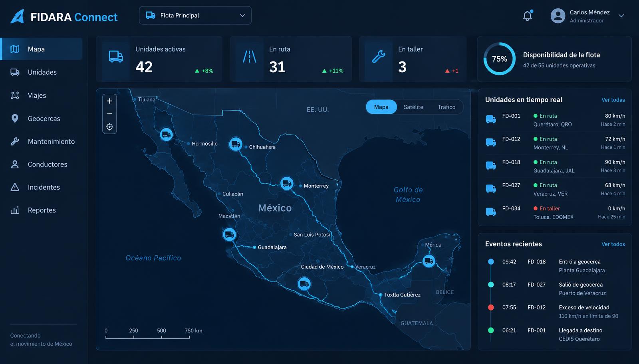Image resolution: width=639 pixels, height=364 pixels.
Task: Open event Llegada a destino CEDIS Querétaro
Action: 555,334
